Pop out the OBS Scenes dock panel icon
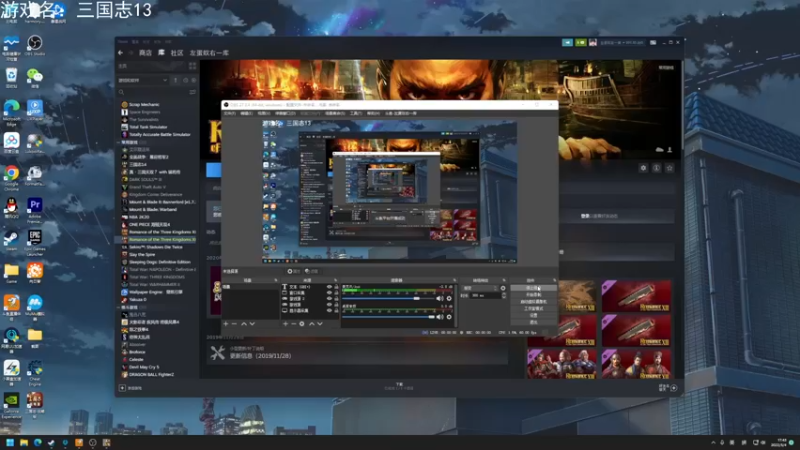This screenshot has height=450, width=800. pos(276,280)
